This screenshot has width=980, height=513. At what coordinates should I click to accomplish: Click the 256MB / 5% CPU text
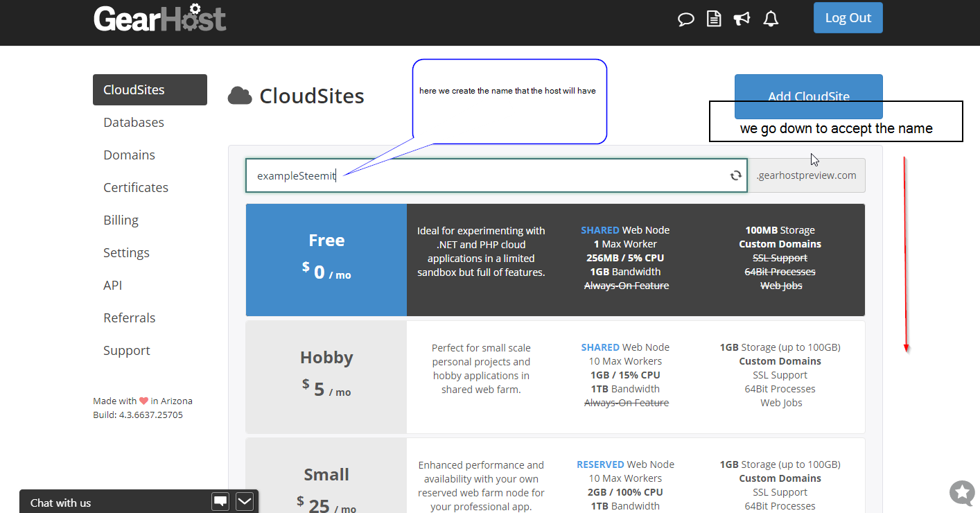pos(625,258)
